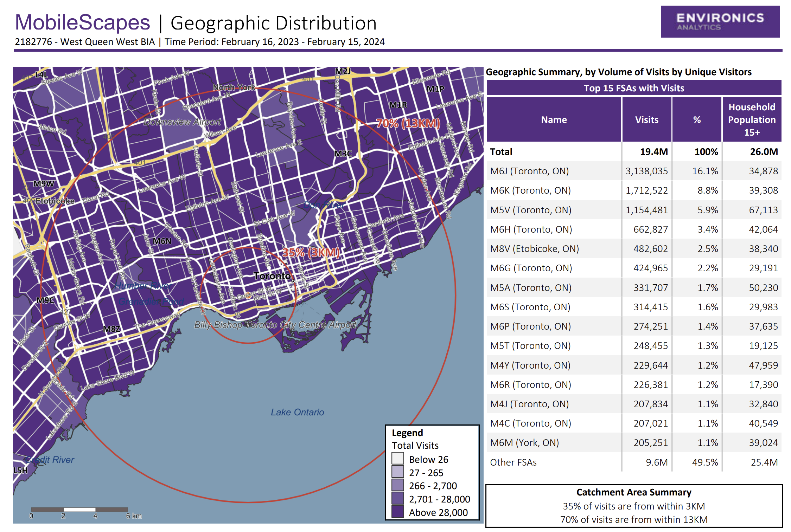Click the Time Period subtitle text
The image size is (791, 532).
pyautogui.click(x=275, y=42)
